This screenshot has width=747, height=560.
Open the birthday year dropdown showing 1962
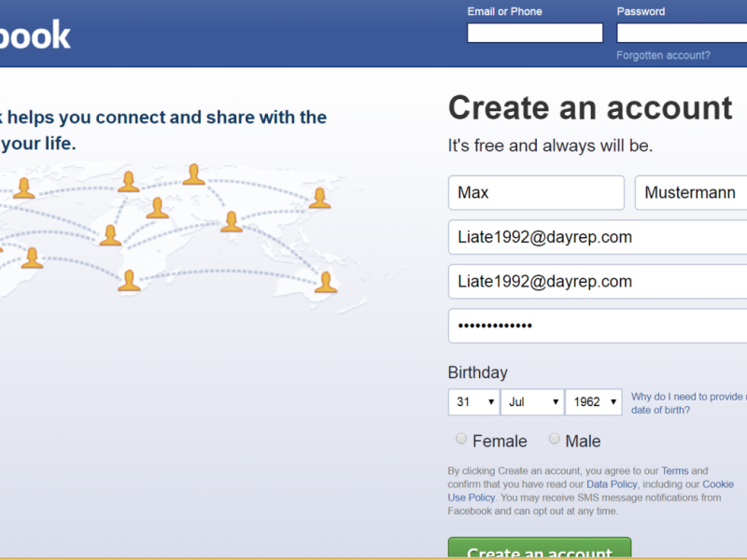(x=594, y=402)
